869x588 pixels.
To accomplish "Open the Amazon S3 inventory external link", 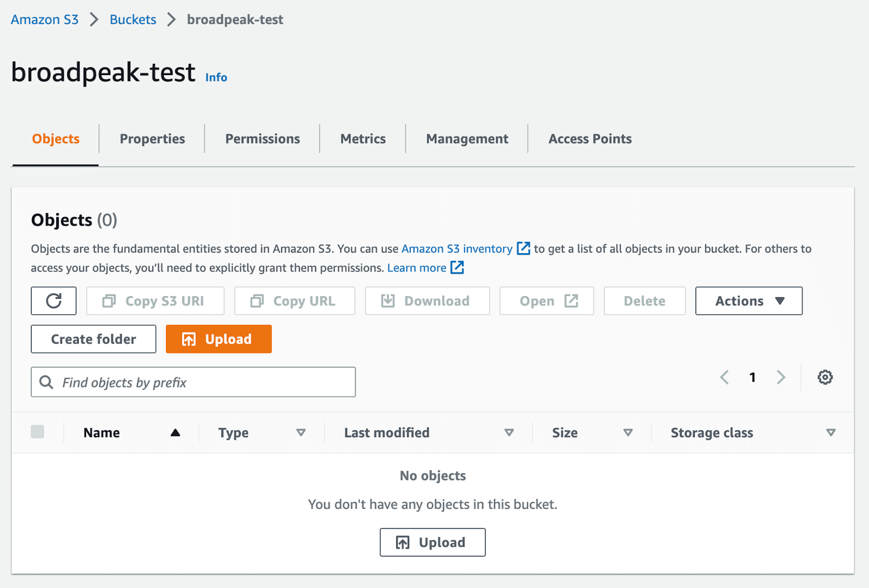I will click(x=456, y=249).
